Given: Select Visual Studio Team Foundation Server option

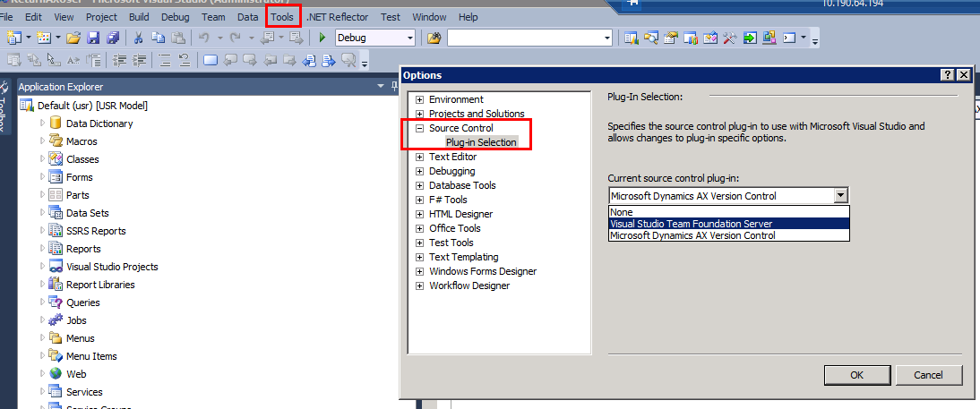Looking at the screenshot, I should point(691,224).
